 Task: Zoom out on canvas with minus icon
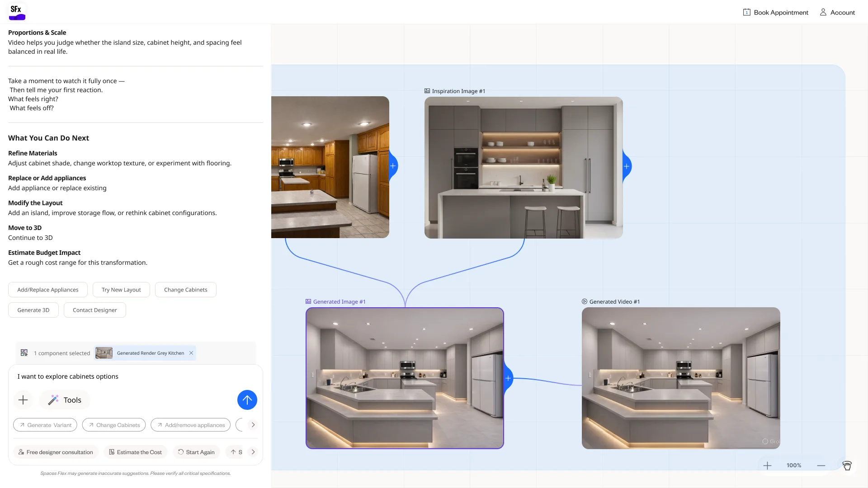(x=821, y=465)
